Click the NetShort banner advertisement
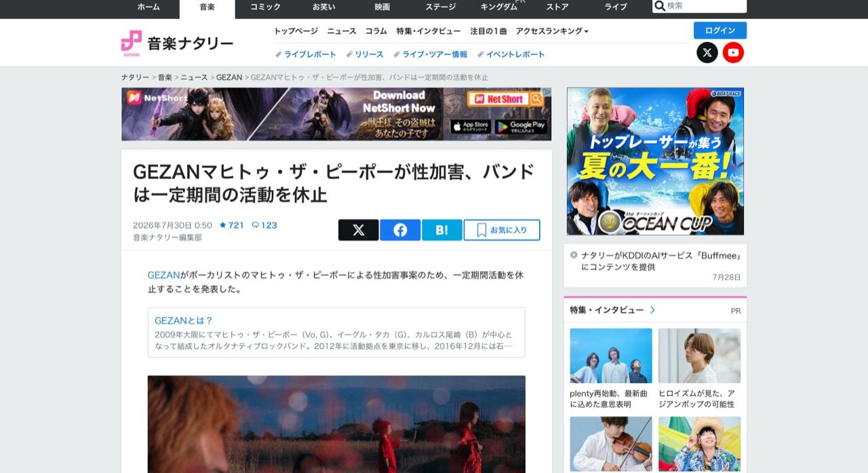868x473 pixels. click(336, 114)
